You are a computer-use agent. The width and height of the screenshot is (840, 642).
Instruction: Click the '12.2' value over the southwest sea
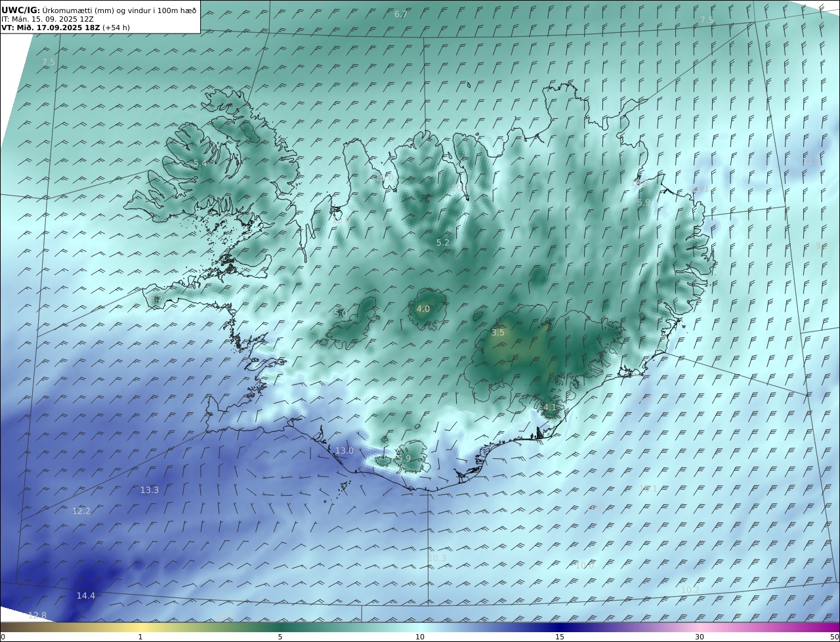(x=81, y=511)
